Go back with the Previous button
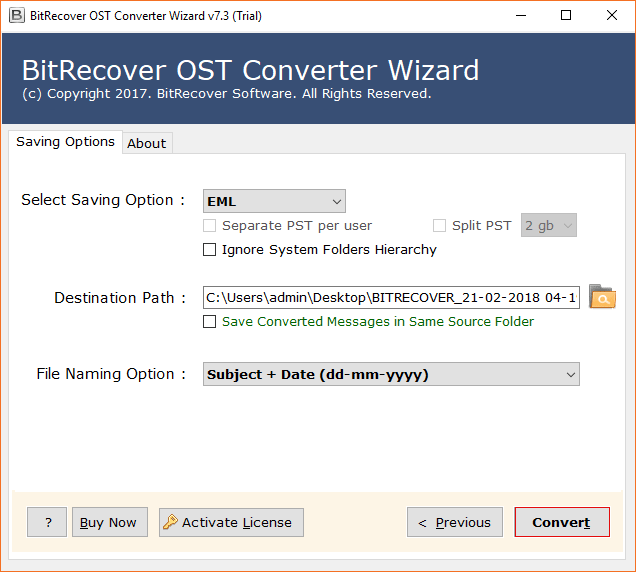This screenshot has width=636, height=572. (455, 522)
